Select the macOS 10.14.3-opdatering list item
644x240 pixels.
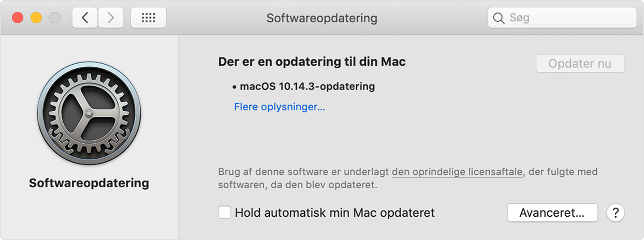click(303, 86)
